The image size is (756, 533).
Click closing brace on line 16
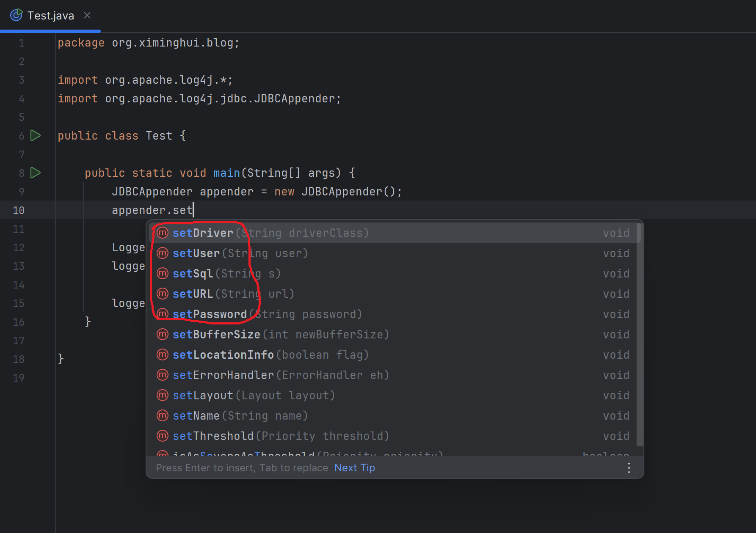tap(88, 322)
